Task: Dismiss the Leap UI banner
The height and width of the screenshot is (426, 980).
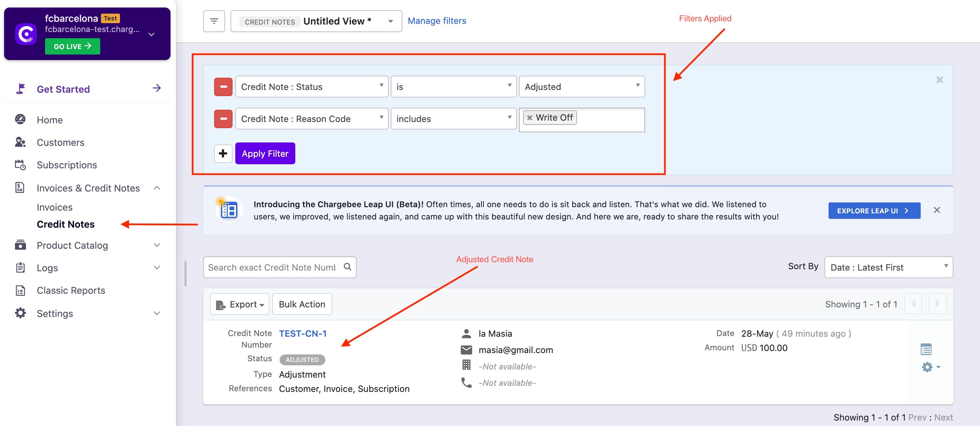Action: coord(937,210)
